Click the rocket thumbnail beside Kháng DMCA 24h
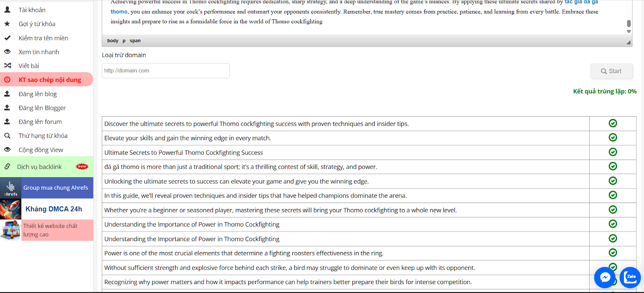This screenshot has height=293, width=644. (x=10, y=209)
